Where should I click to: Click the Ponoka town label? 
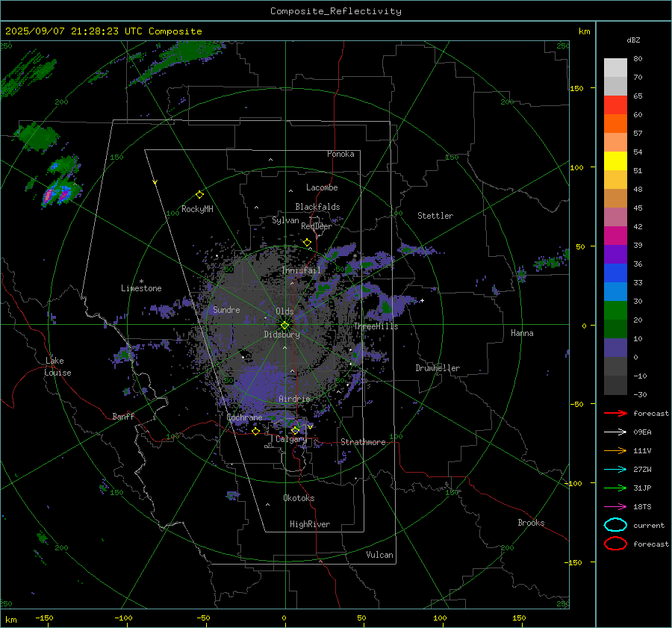pos(340,154)
